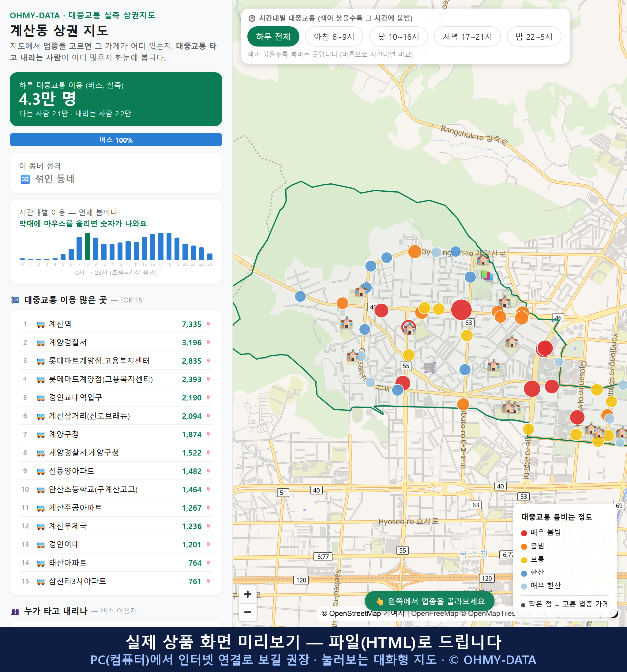Image resolution: width=627 pixels, height=672 pixels.
Task: Click the two-person icon beside 누가 타고 내리나
Action: pyautogui.click(x=15, y=611)
